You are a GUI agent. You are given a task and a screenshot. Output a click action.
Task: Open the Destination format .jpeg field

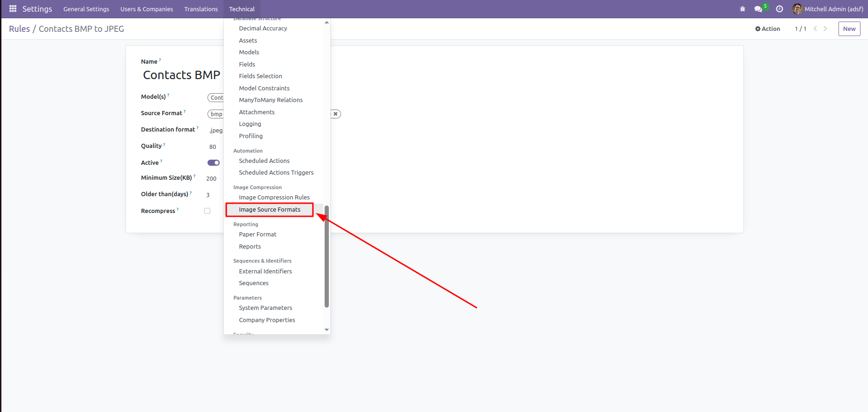[216, 130]
